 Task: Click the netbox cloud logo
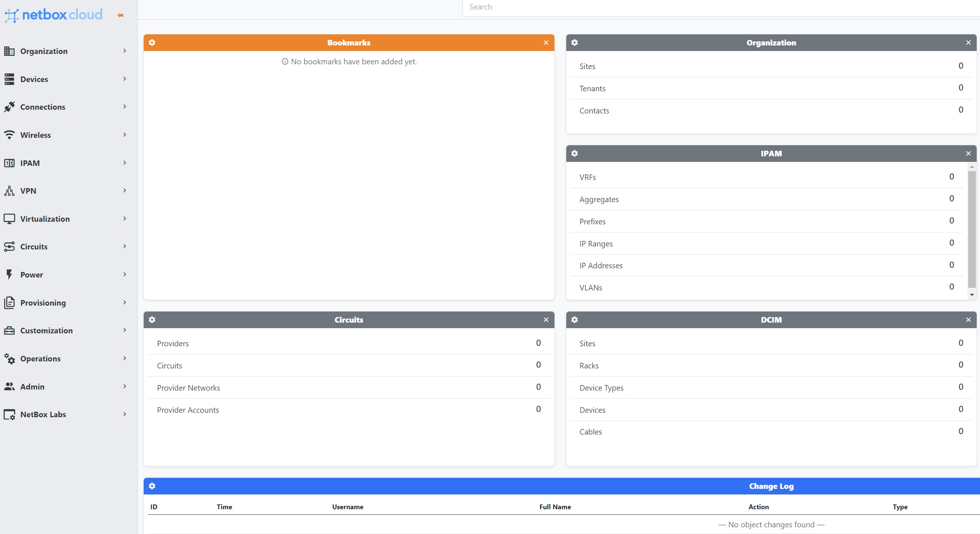(x=53, y=14)
